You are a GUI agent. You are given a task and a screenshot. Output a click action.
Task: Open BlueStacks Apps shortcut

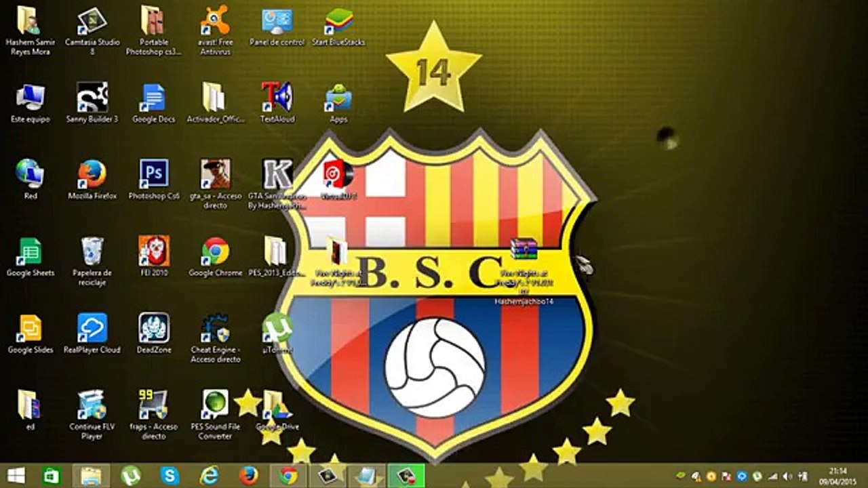(338, 103)
